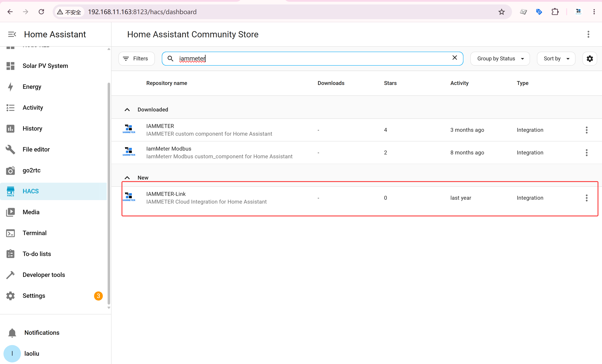The height and width of the screenshot is (364, 602).
Task: Open the Energy panel
Action: (x=53, y=87)
